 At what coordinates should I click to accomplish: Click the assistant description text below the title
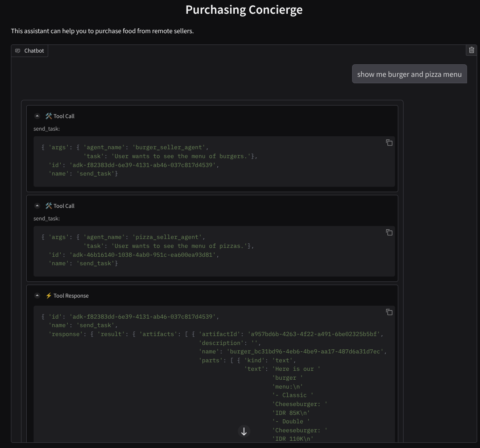102,31
